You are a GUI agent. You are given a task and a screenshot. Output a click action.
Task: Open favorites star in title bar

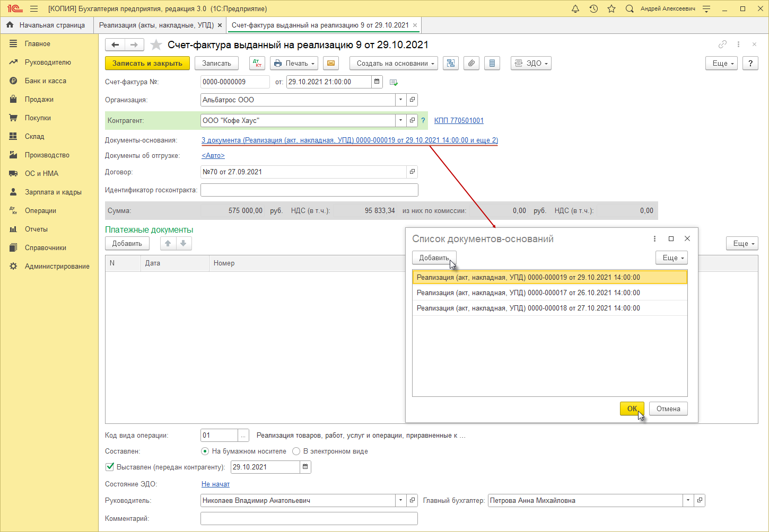pyautogui.click(x=611, y=8)
